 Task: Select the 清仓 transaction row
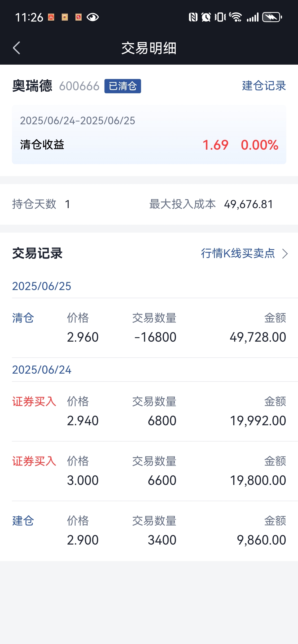[x=149, y=328]
